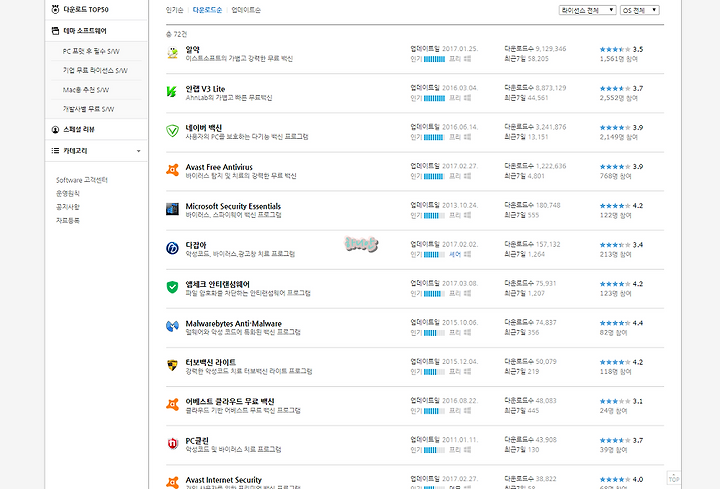Open the 라이선스 전체 license filter dropdown
720x489 pixels.
587,10
